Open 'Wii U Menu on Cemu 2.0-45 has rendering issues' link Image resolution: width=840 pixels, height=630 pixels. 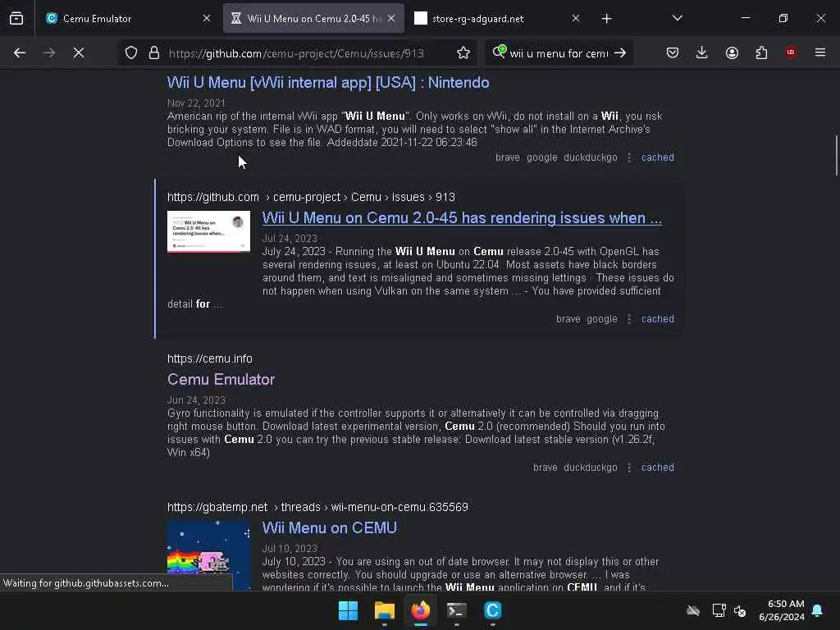(462, 218)
